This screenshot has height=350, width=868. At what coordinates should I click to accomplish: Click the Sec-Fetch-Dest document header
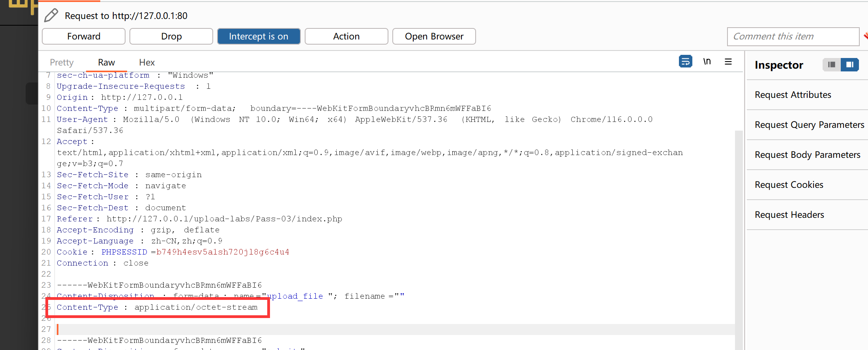pyautogui.click(x=121, y=208)
